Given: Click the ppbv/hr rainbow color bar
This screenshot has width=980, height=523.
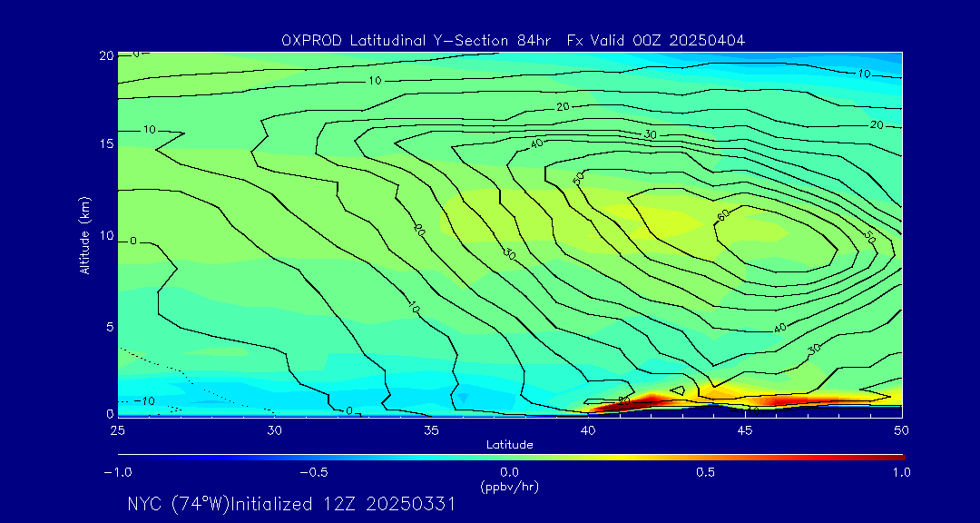Looking at the screenshot, I should [x=511, y=458].
